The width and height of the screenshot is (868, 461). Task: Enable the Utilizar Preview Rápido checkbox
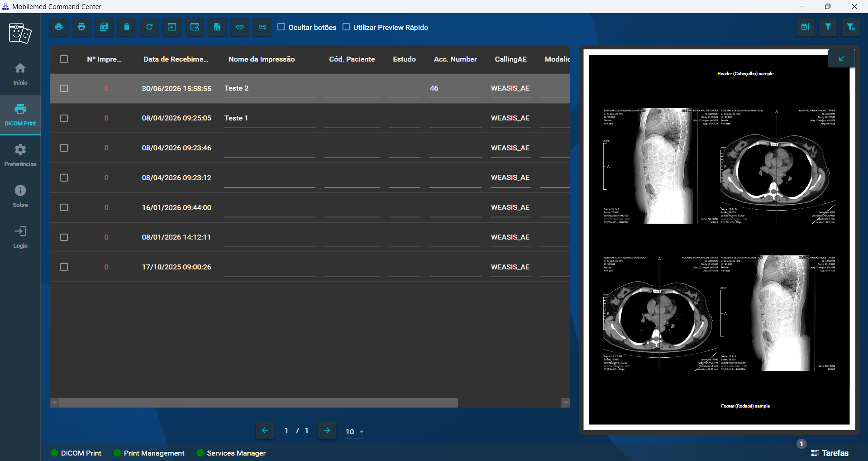click(x=346, y=27)
